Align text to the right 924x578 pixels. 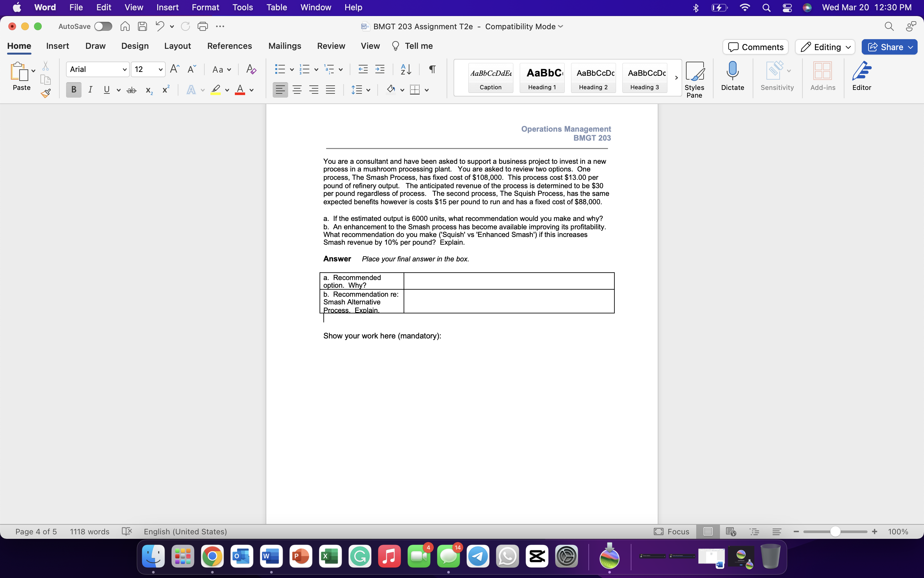(x=314, y=90)
